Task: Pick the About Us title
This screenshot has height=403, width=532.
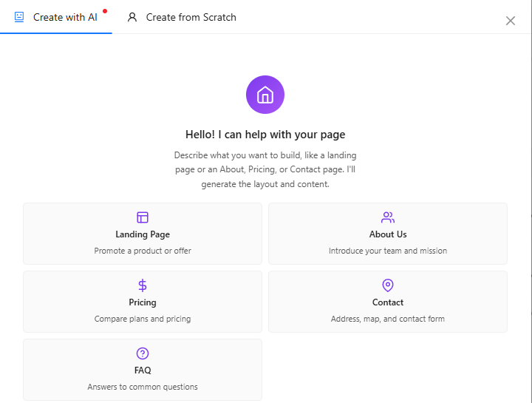Action: 388,234
